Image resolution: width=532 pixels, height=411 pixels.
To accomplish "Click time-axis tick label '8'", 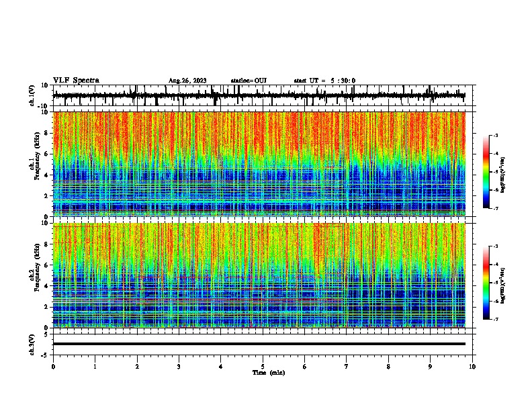I will pos(388,367).
